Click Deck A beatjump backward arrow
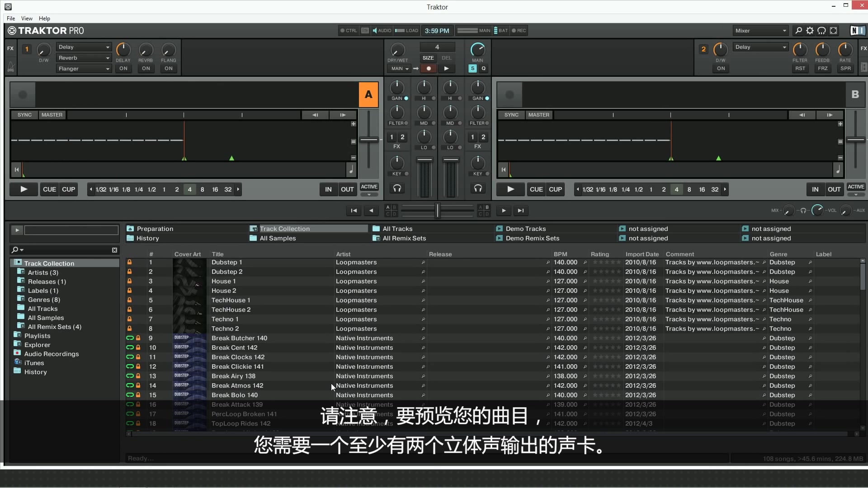 click(315, 115)
